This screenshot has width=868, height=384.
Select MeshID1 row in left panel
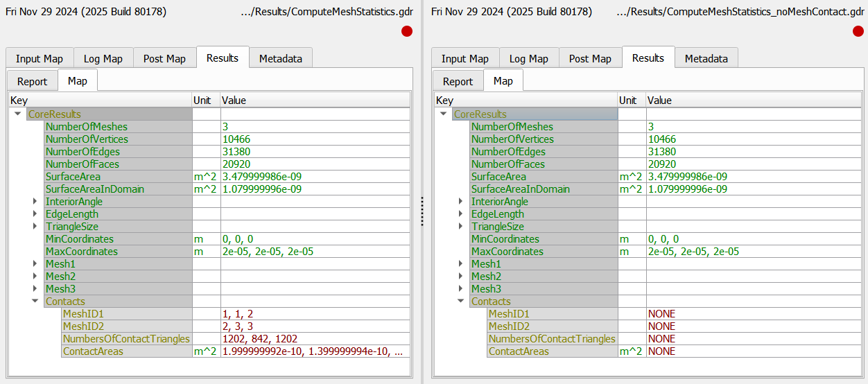tap(209, 314)
